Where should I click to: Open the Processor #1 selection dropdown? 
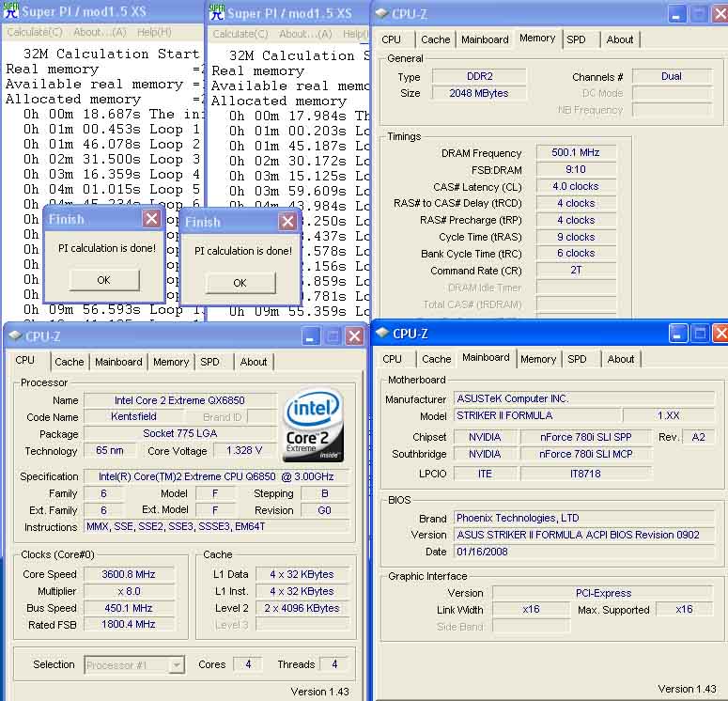[177, 665]
